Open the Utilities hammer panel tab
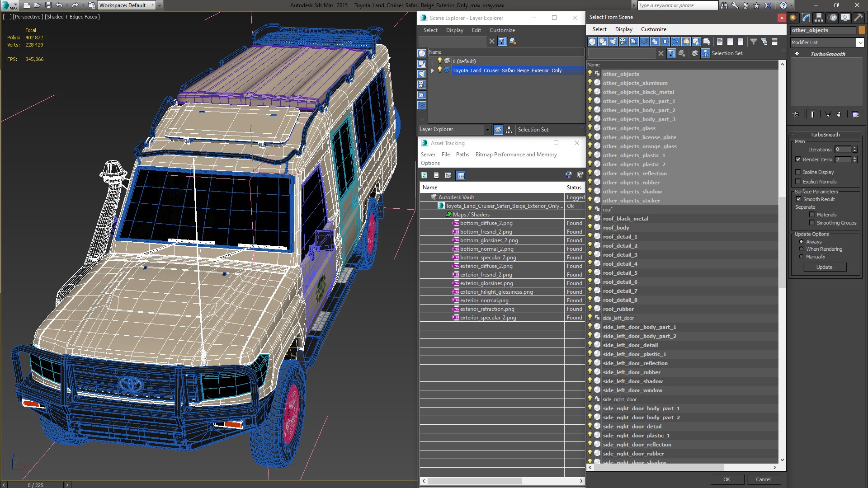Image resolution: width=868 pixels, height=488 pixels. 858,18
